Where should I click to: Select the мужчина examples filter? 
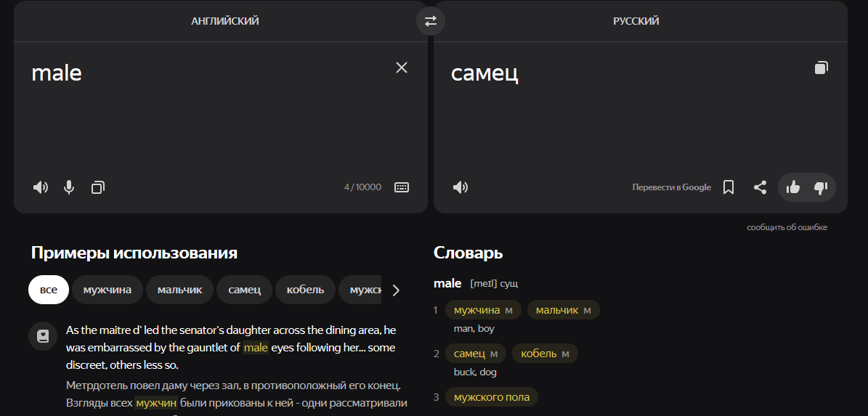[108, 290]
